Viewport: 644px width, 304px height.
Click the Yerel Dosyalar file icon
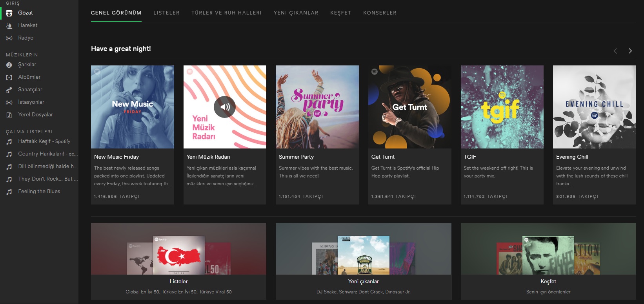tap(9, 115)
